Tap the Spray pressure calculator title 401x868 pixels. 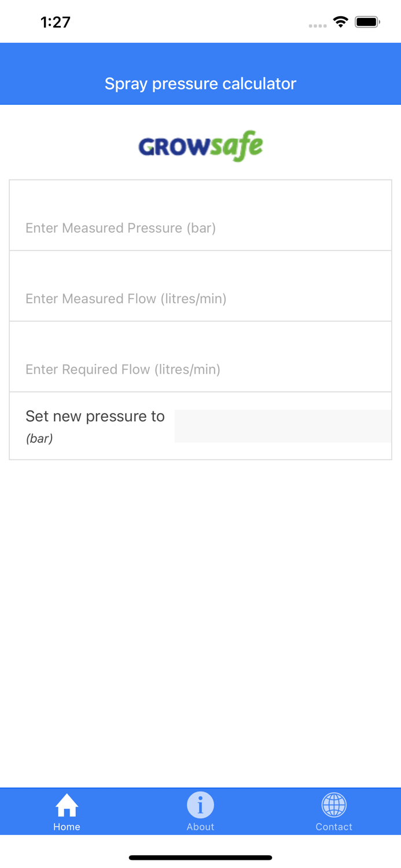200,83
